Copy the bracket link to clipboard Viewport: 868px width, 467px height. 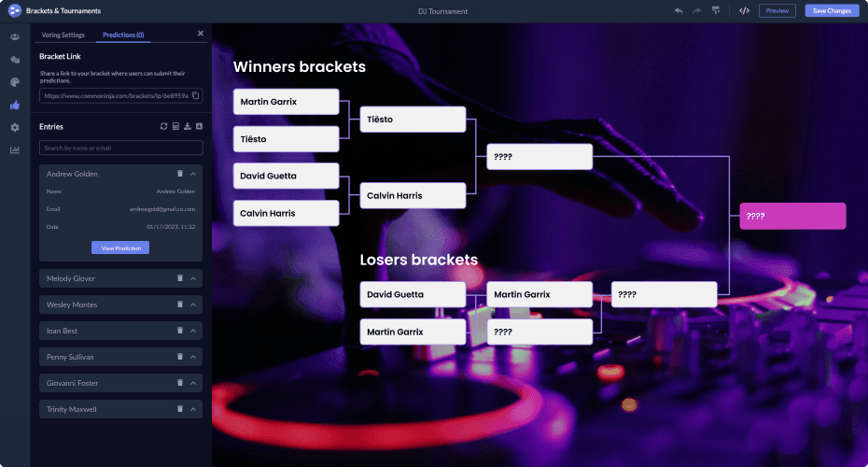pos(195,95)
